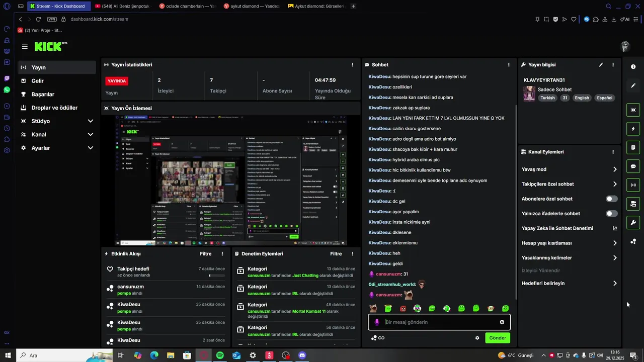Click the Sadece Sohbet category thumbnail
This screenshot has width=644, height=362.
(x=529, y=94)
